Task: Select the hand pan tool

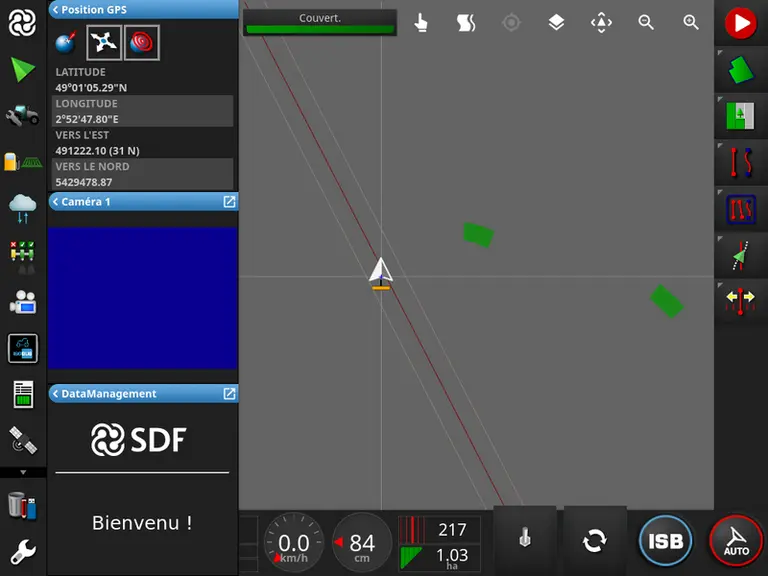Action: tap(421, 23)
